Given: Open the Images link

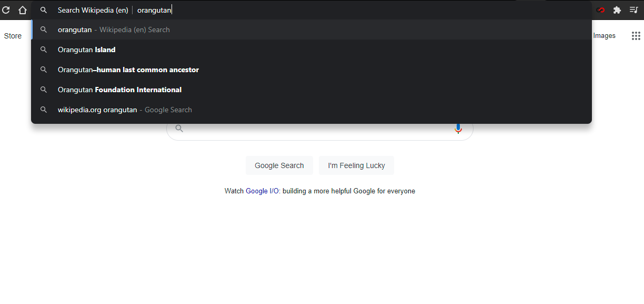Looking at the screenshot, I should [x=604, y=36].
